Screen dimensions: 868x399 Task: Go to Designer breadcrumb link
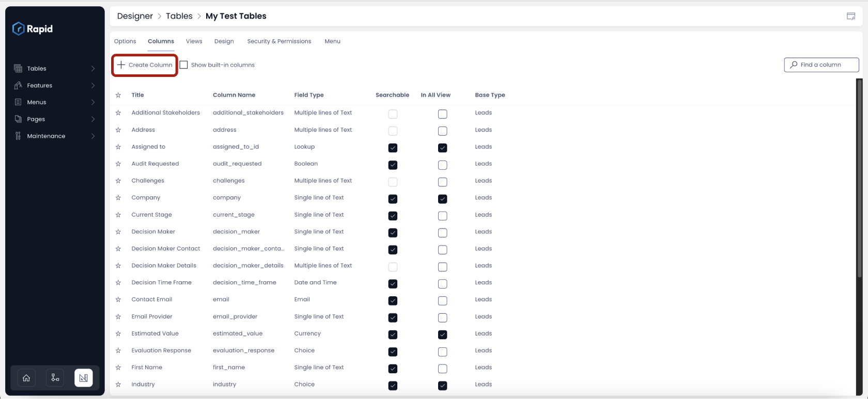(x=135, y=16)
